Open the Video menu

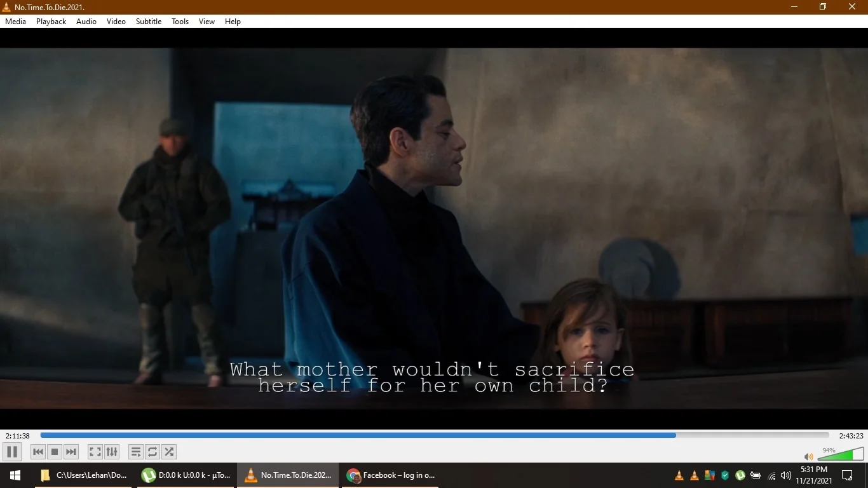tap(116, 22)
